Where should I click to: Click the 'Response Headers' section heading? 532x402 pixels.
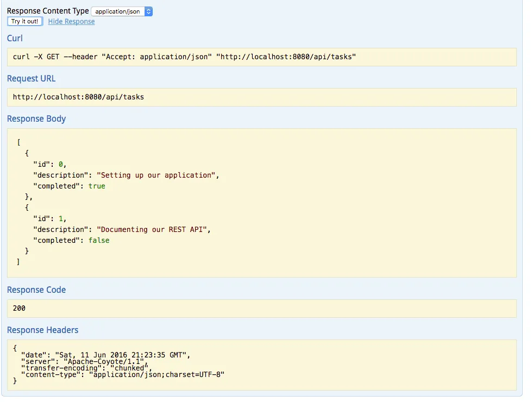click(x=42, y=330)
